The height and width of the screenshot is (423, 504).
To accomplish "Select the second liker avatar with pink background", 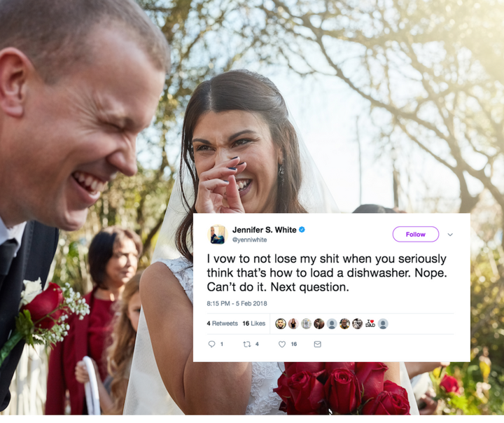I will pyautogui.click(x=293, y=324).
